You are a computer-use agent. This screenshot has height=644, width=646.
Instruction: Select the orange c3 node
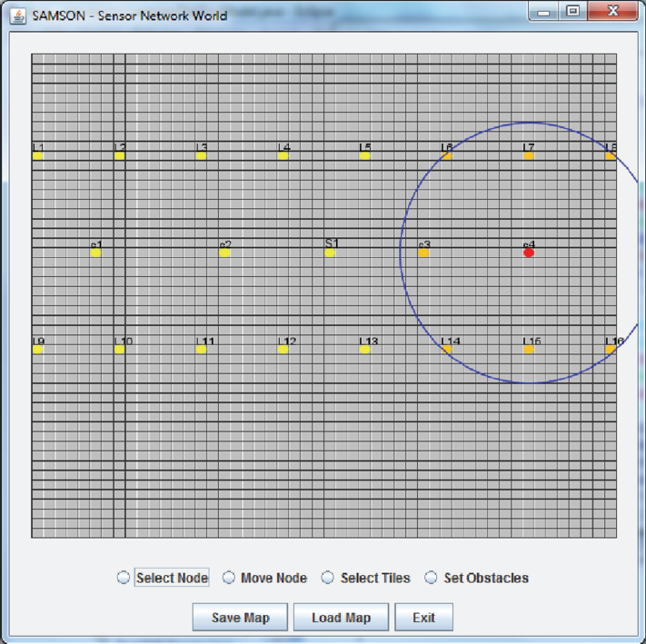(x=423, y=253)
